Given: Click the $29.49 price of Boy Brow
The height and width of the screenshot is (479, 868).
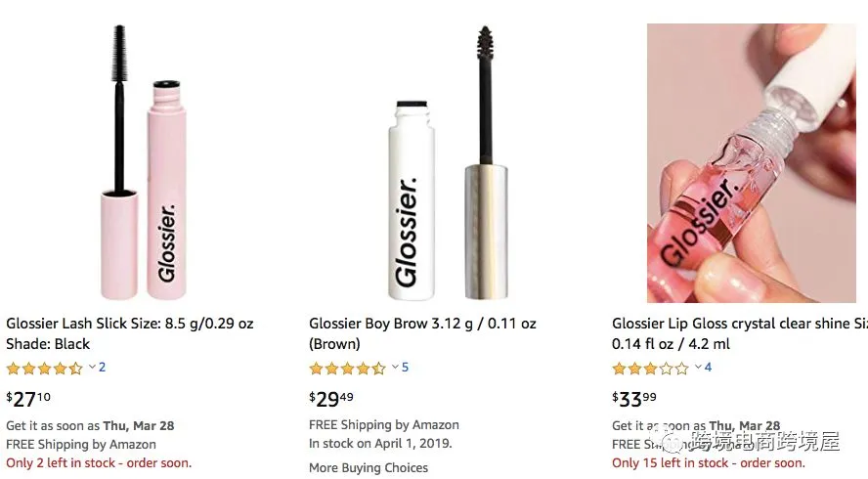Looking at the screenshot, I should 332,398.
